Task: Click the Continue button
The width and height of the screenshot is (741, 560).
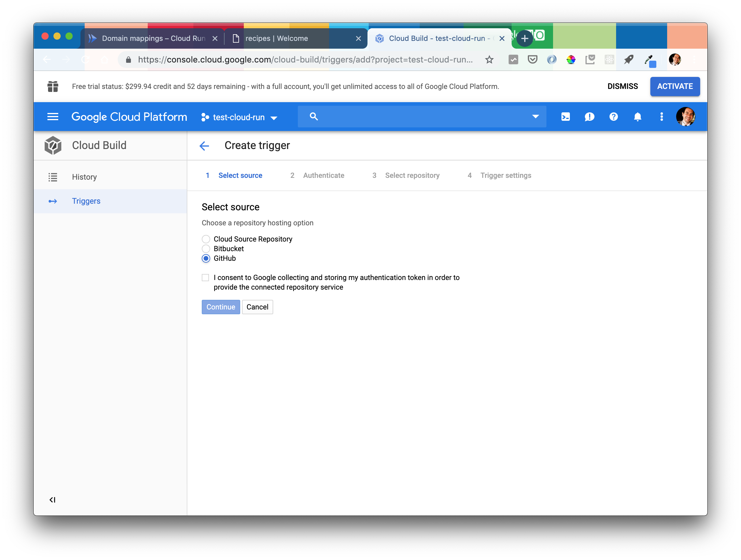Action: coord(221,307)
